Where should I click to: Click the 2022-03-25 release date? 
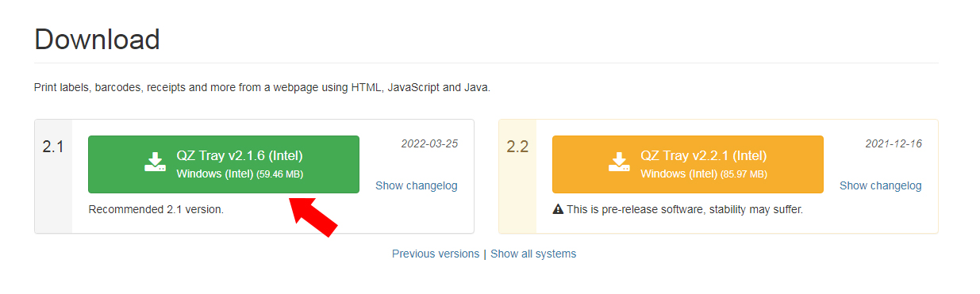pyautogui.click(x=429, y=144)
